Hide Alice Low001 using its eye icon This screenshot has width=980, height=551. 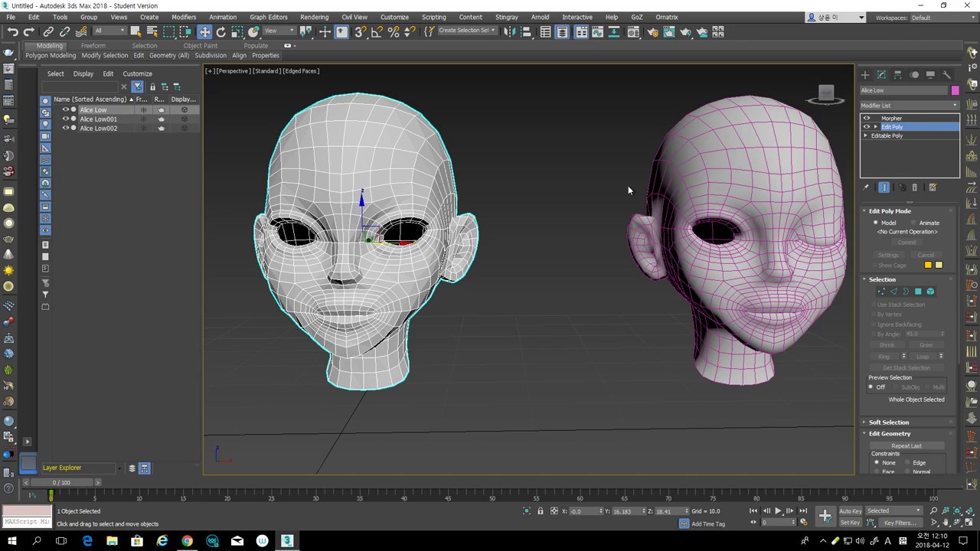point(65,119)
